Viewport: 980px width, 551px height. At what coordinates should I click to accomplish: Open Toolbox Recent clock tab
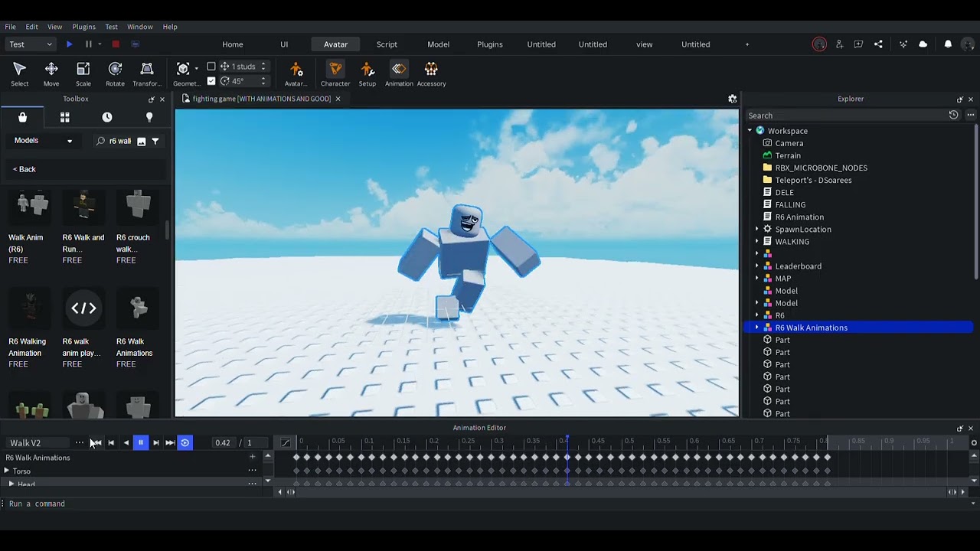pos(107,117)
